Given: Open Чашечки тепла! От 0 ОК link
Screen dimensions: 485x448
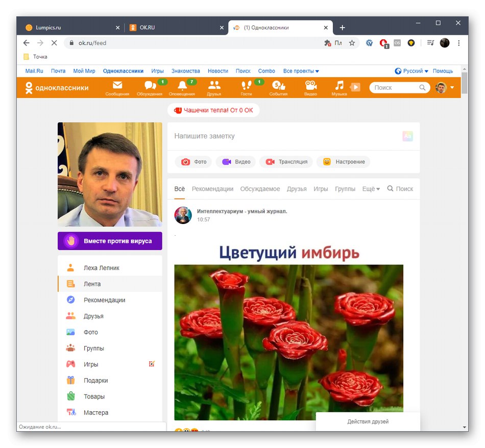Looking at the screenshot, I should pos(214,110).
